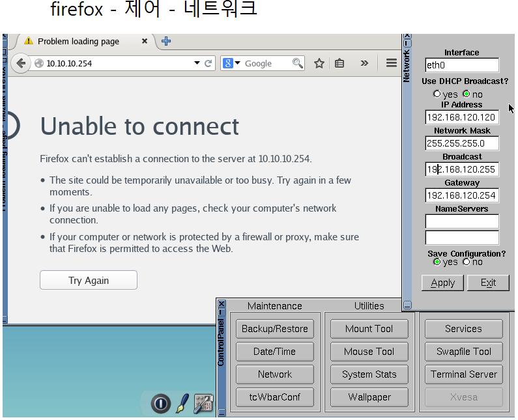Click the first NameServers field

pos(462,221)
